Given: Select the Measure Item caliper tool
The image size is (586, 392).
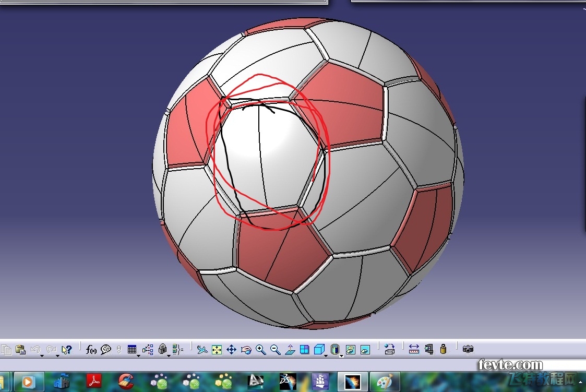Looking at the screenshot, I should pyautogui.click(x=428, y=349).
